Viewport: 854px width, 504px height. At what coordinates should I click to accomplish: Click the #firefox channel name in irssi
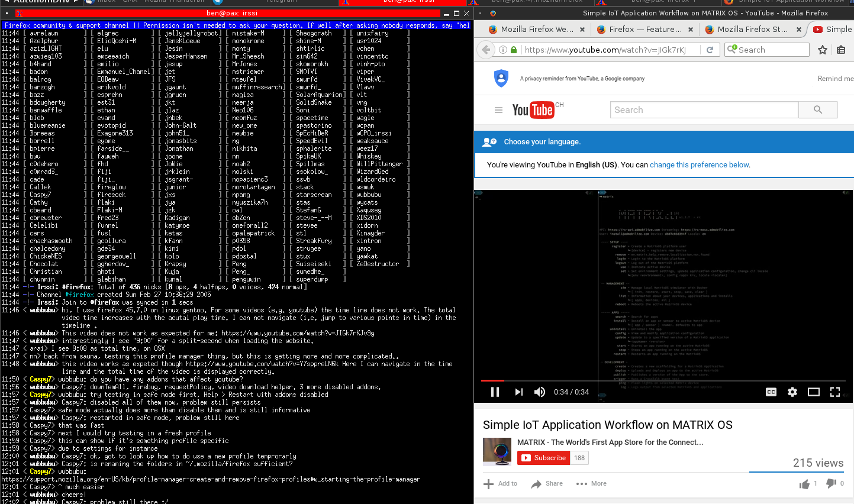79,295
